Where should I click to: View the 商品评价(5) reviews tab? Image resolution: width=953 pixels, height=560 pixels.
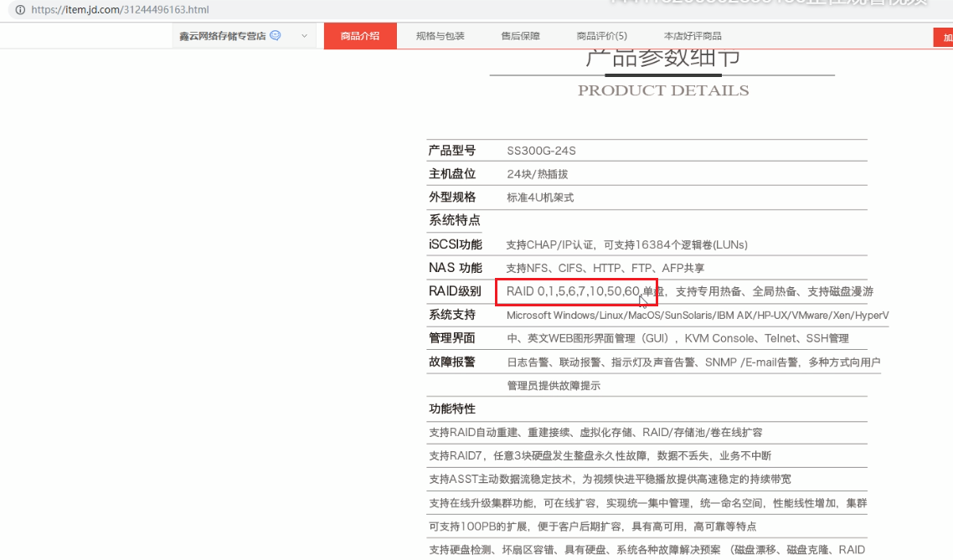601,36
